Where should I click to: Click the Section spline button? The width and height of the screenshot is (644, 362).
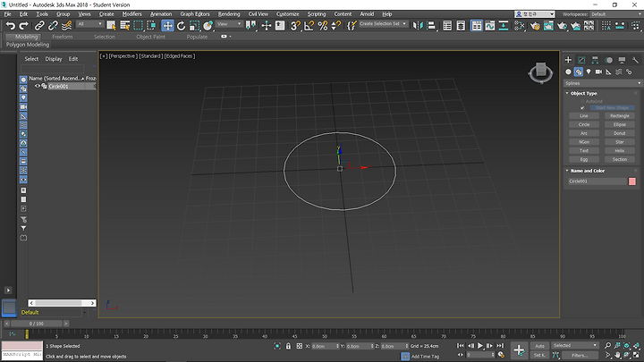620,159
